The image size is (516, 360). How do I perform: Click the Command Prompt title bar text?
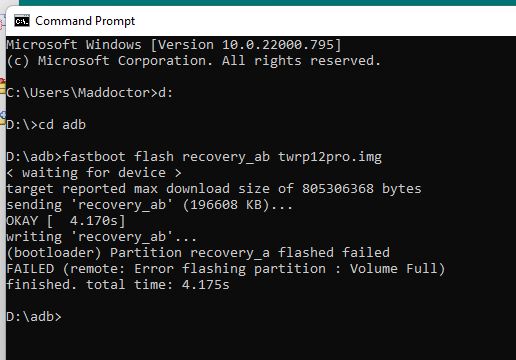click(x=85, y=21)
